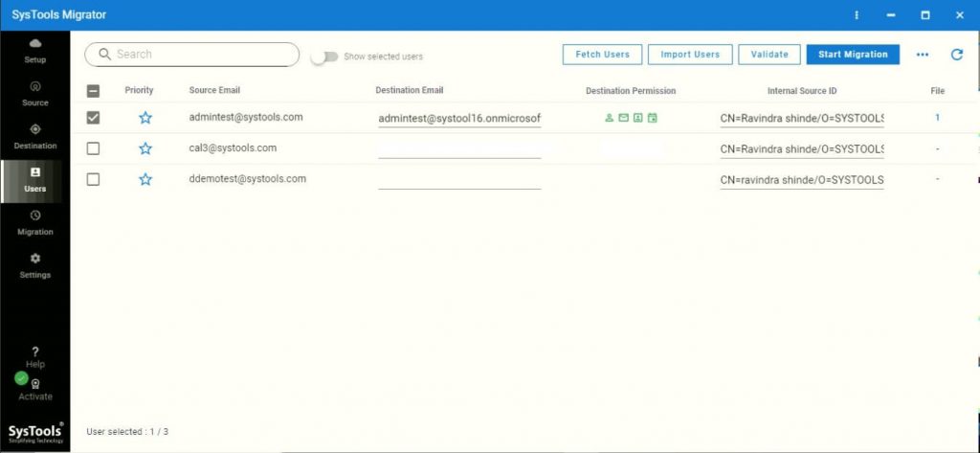Click the Internal Source ID column header
980x453 pixels.
pyautogui.click(x=802, y=91)
